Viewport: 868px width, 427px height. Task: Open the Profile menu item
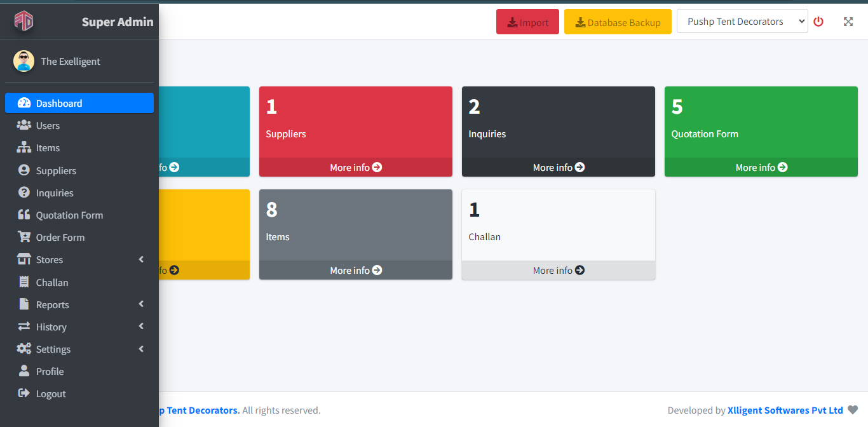[50, 371]
